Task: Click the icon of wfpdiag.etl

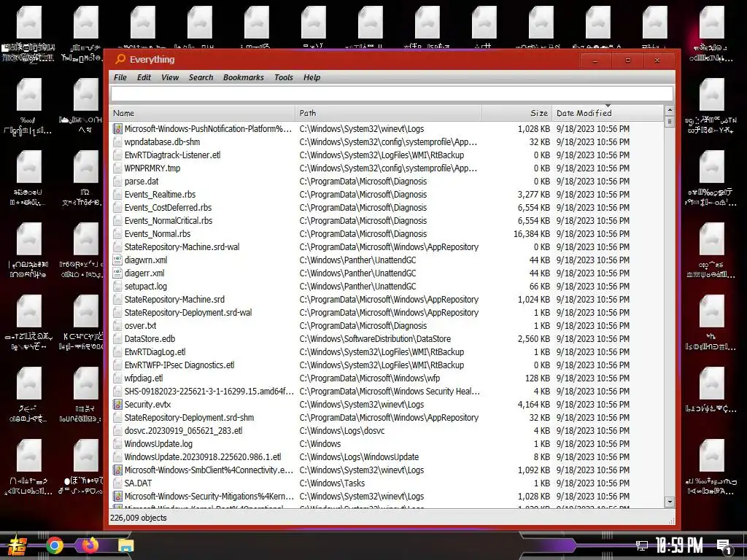Action: tap(117, 378)
